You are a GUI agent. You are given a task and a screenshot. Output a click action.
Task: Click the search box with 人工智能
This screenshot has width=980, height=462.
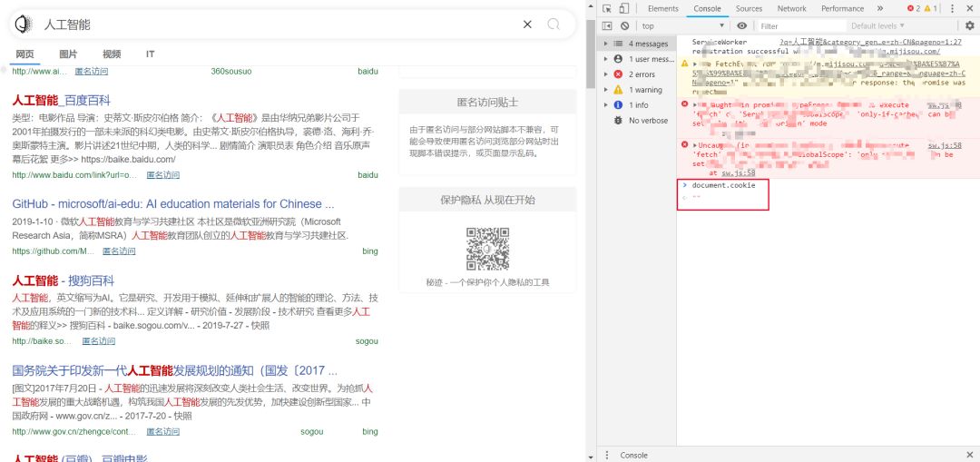[x=279, y=25]
